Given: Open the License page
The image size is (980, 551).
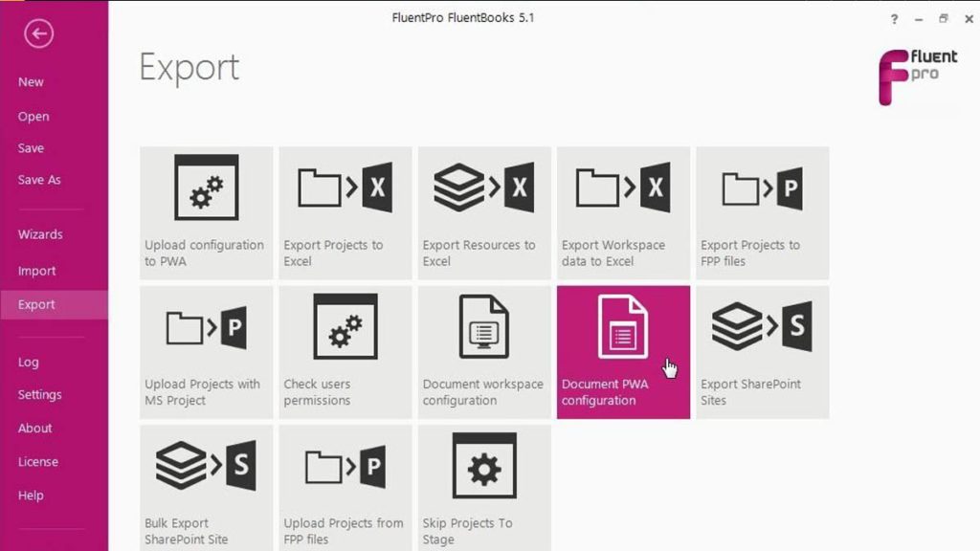Looking at the screenshot, I should (x=38, y=462).
